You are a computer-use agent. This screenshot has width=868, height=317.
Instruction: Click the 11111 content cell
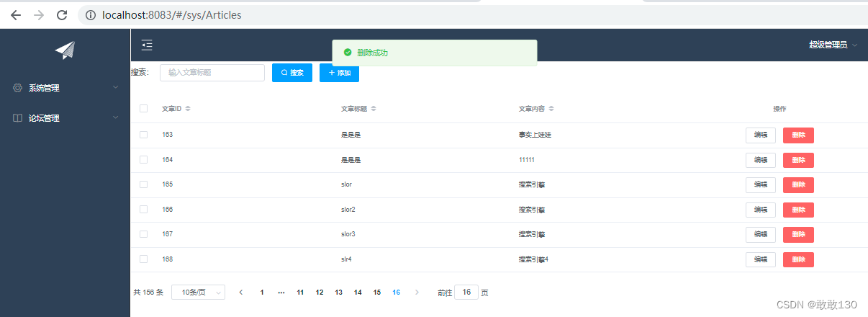pos(526,160)
